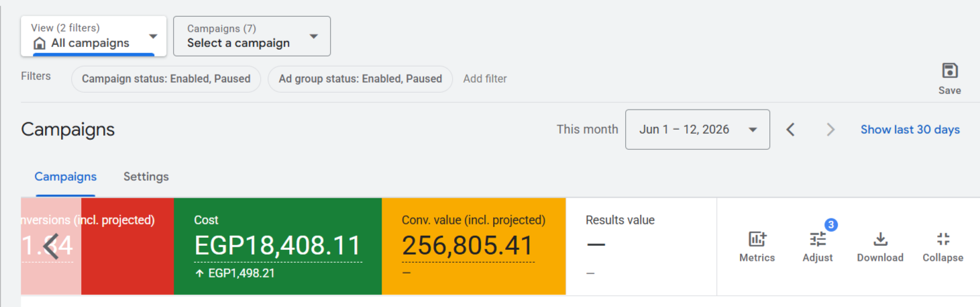Image resolution: width=980 pixels, height=307 pixels.
Task: Click the Campaign status: Enabled, Paused filter chip
Action: [166, 79]
